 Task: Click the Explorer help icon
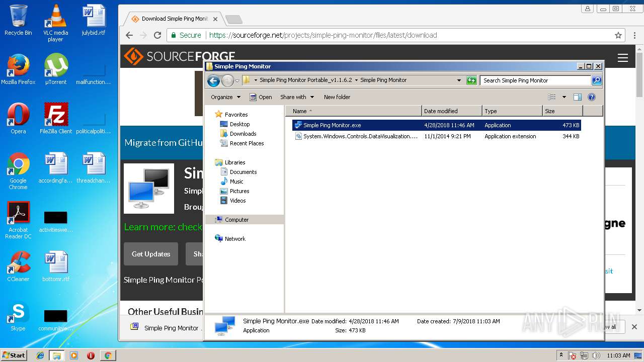coord(592,97)
